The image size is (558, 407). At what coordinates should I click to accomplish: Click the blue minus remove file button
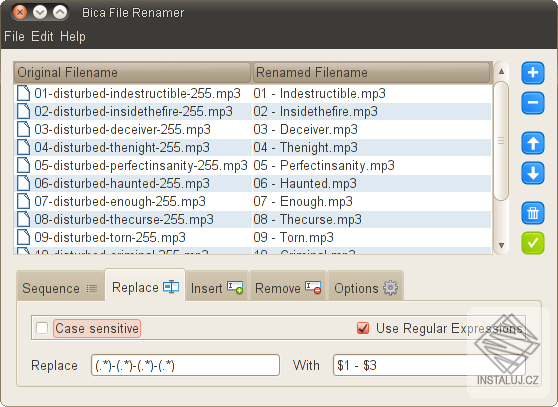[x=533, y=103]
